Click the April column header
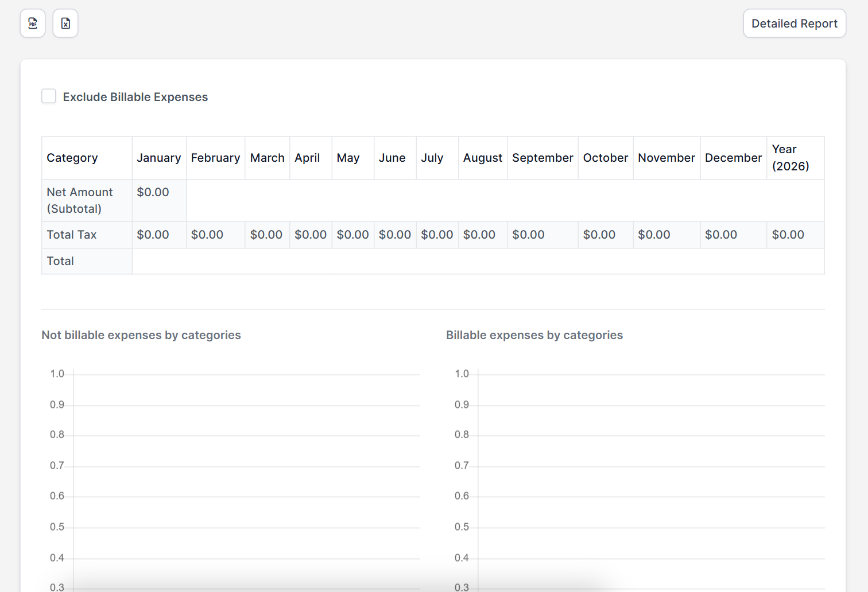The height and width of the screenshot is (592, 868). click(311, 158)
